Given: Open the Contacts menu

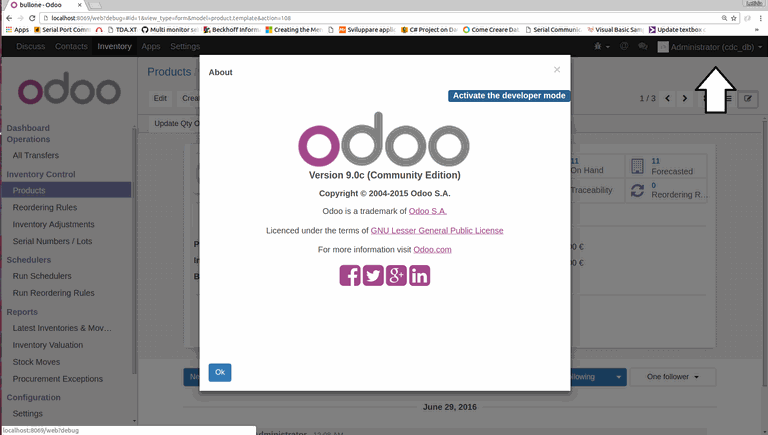Looking at the screenshot, I should pyautogui.click(x=71, y=47).
